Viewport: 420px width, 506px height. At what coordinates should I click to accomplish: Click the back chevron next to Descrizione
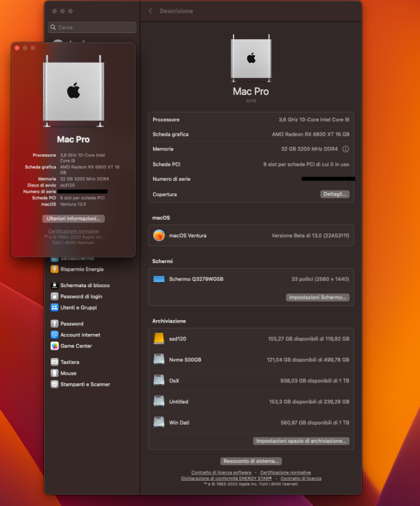tap(151, 11)
